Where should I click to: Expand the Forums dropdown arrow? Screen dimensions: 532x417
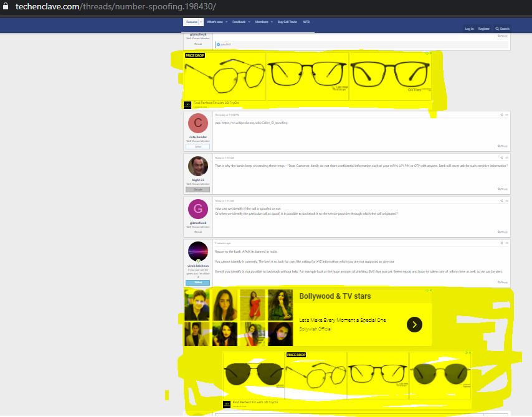201,22
